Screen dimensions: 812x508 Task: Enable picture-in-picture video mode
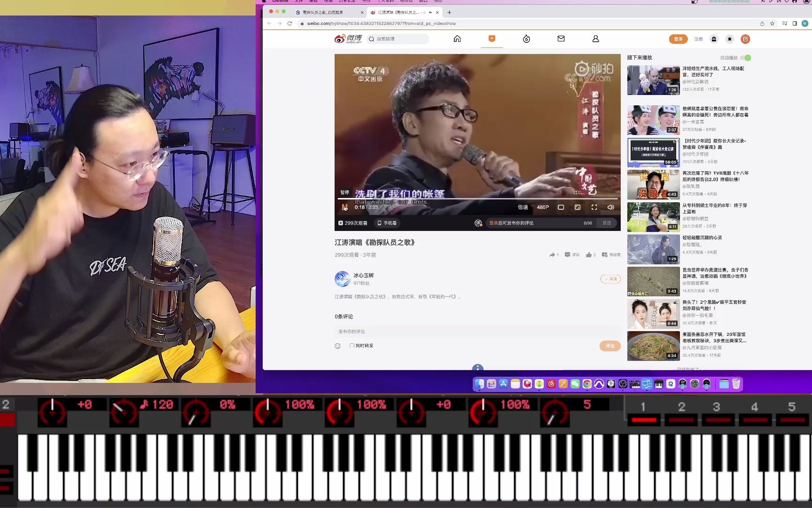point(578,207)
